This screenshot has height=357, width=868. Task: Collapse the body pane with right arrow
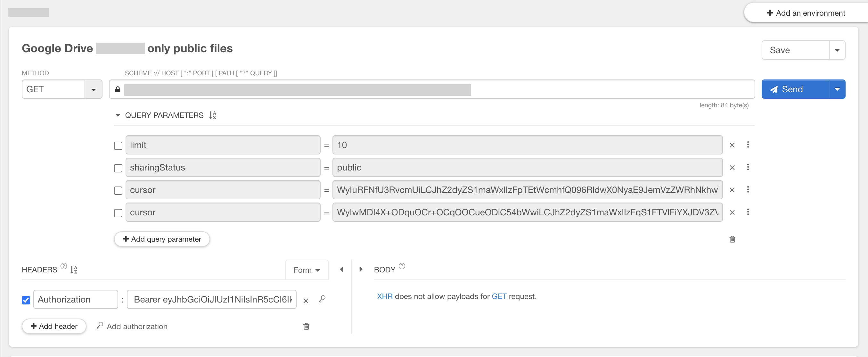click(361, 269)
